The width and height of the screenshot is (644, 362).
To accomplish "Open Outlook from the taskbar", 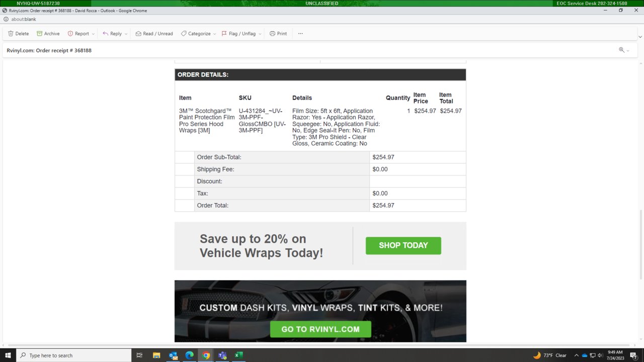I will tap(173, 355).
